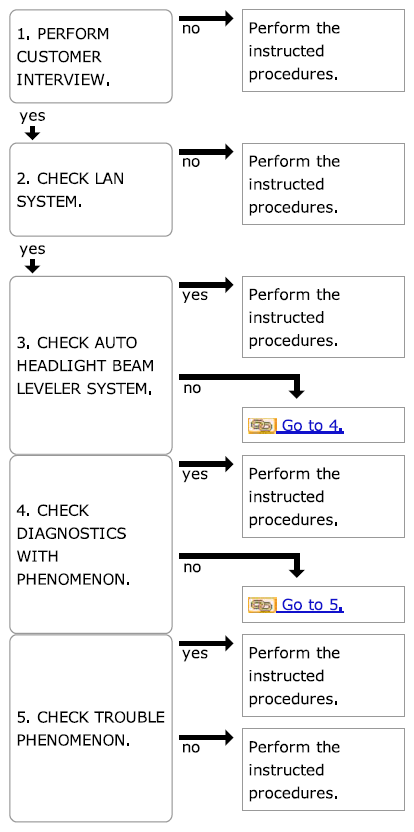The image size is (414, 832).
Task: Click the down arrow below step 2 yes
Action: coord(33,266)
